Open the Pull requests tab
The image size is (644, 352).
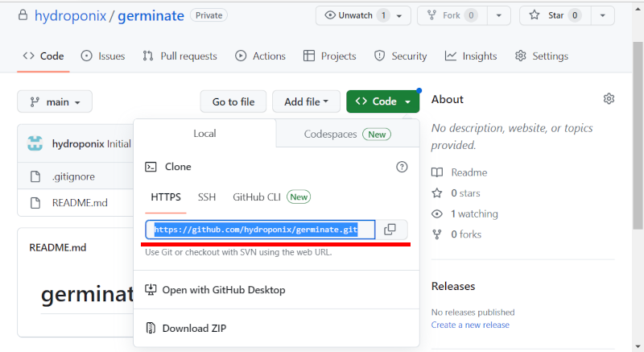180,56
